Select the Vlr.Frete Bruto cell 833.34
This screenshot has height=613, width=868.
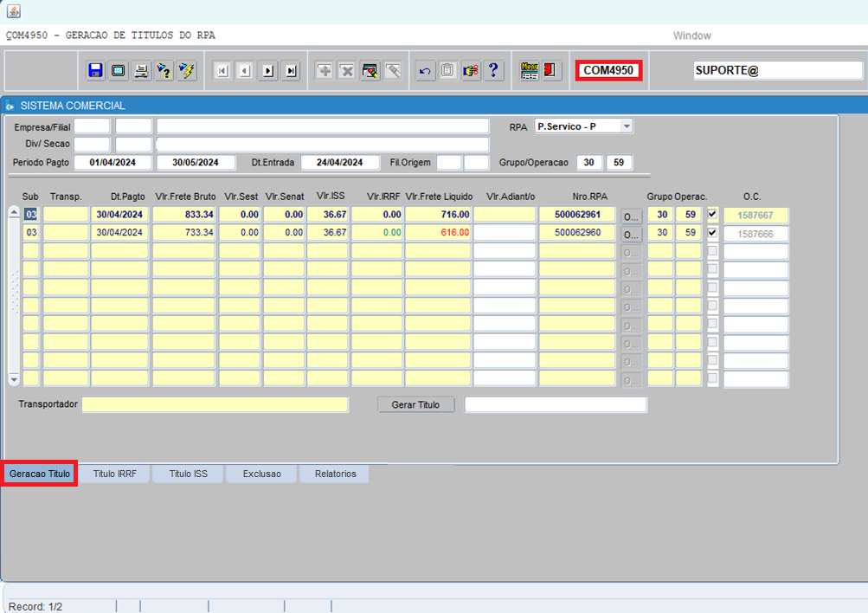pos(183,215)
